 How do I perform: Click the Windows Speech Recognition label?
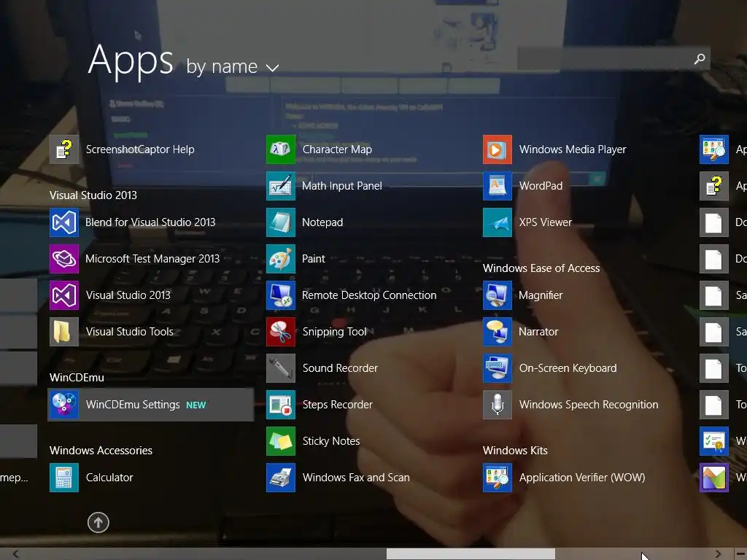pyautogui.click(x=589, y=405)
